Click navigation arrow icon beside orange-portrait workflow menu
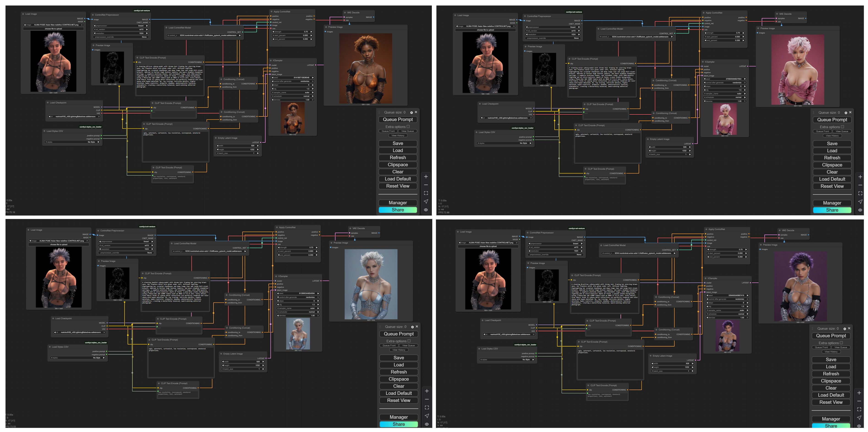This screenshot has width=868, height=432. click(x=426, y=201)
